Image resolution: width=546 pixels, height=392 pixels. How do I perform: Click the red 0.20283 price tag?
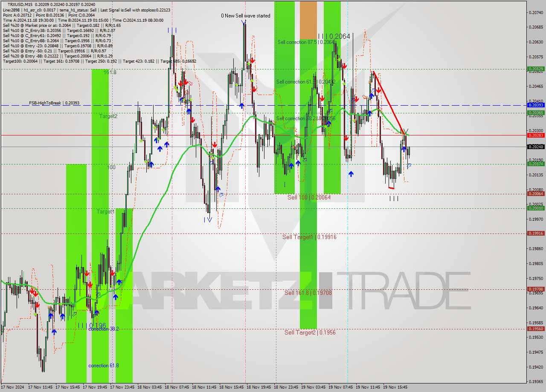[x=536, y=135]
